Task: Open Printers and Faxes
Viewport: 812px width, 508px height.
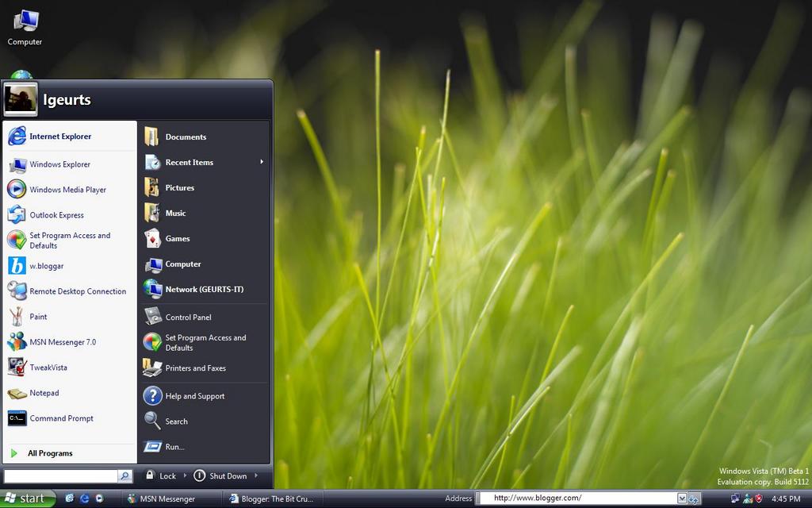Action: point(204,368)
